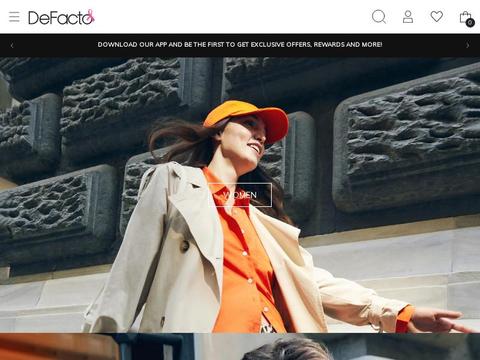Image resolution: width=480 pixels, height=360 pixels.
Task: Click the download our app announcement
Action: coord(240,44)
